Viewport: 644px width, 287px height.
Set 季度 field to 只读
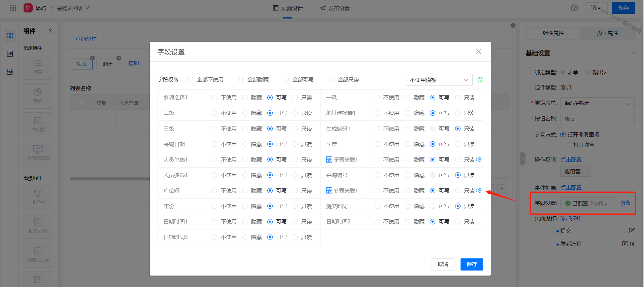458,144
